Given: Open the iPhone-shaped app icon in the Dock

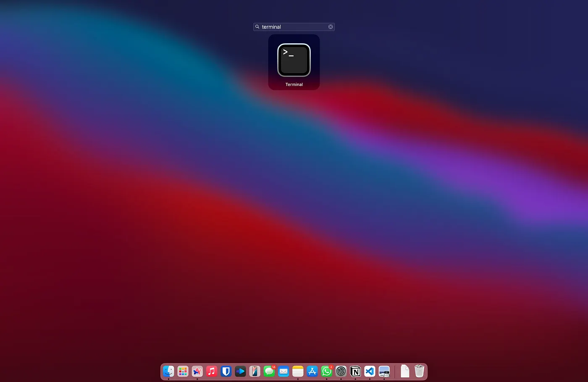Looking at the screenshot, I should pos(255,371).
